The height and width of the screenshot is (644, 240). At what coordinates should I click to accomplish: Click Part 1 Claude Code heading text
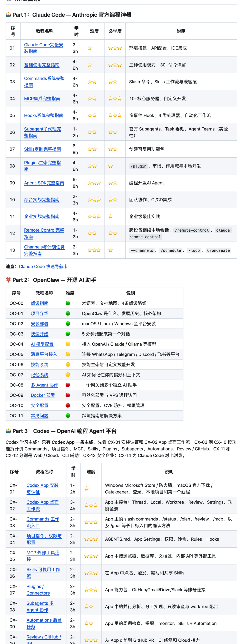click(x=72, y=15)
